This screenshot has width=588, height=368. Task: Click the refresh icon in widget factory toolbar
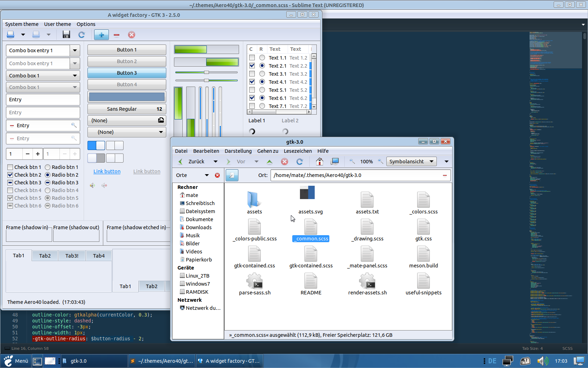82,34
